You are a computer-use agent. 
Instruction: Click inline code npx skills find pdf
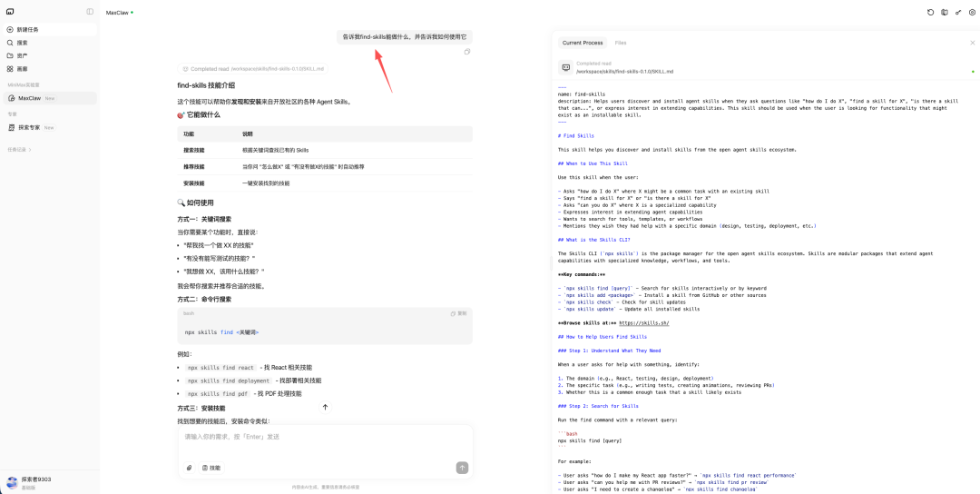click(218, 394)
